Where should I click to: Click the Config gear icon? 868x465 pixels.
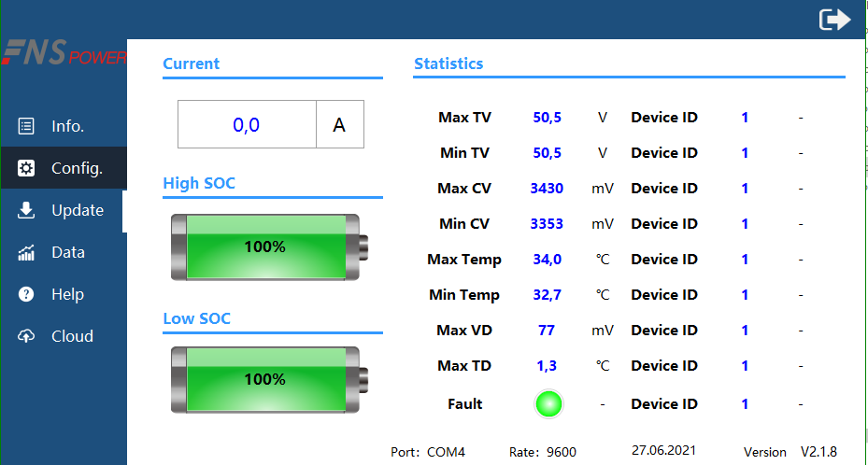26,168
